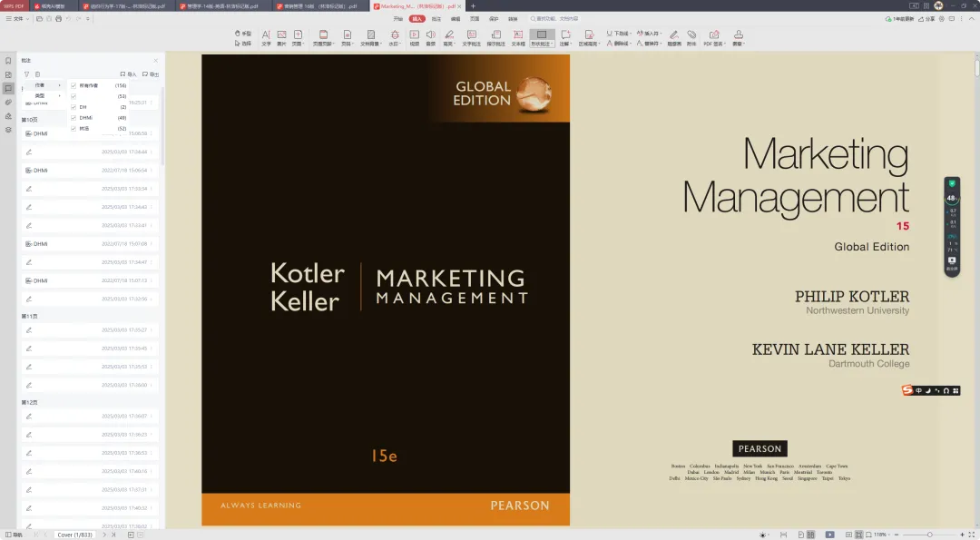Open a new tab with plus button
The width and height of the screenshot is (980, 540).
click(x=473, y=6)
